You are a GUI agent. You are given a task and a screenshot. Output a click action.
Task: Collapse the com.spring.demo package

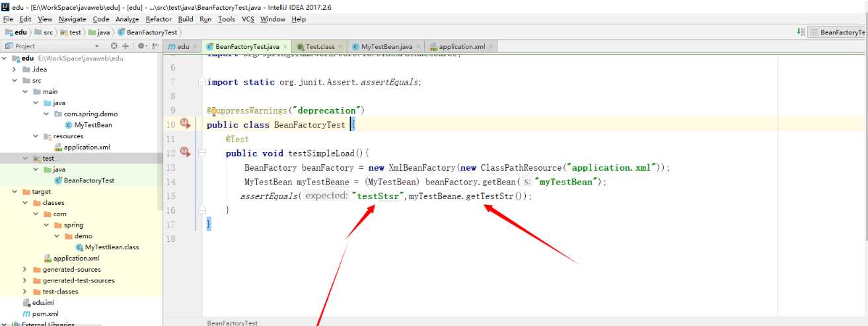click(46, 114)
